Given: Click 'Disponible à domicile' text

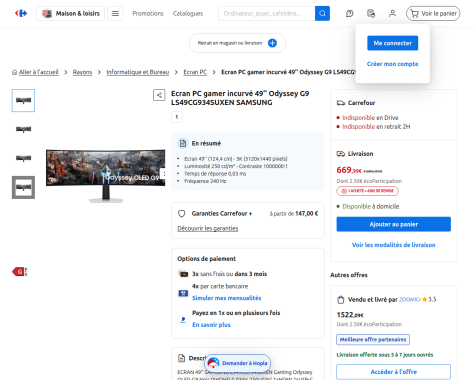Looking at the screenshot, I should pos(371,206).
